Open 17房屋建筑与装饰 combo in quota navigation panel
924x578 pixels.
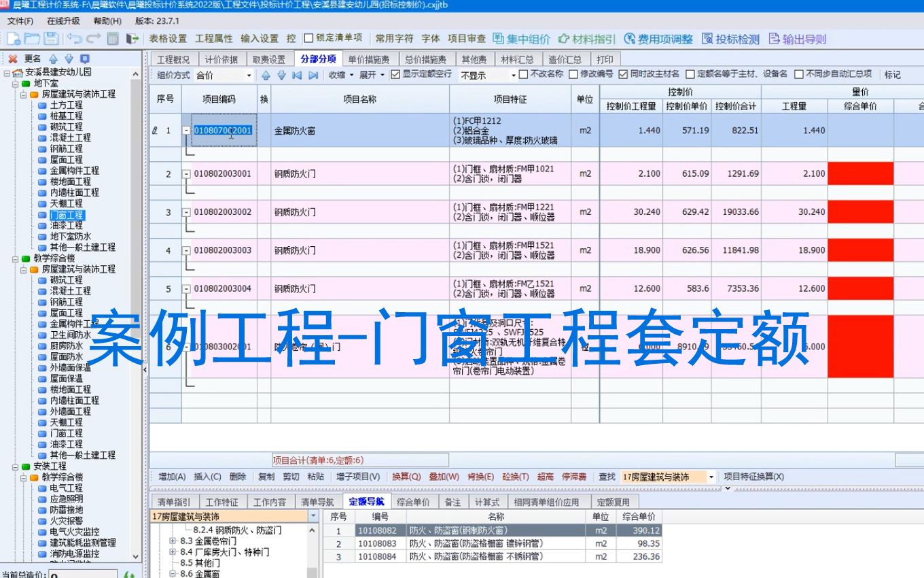(313, 517)
